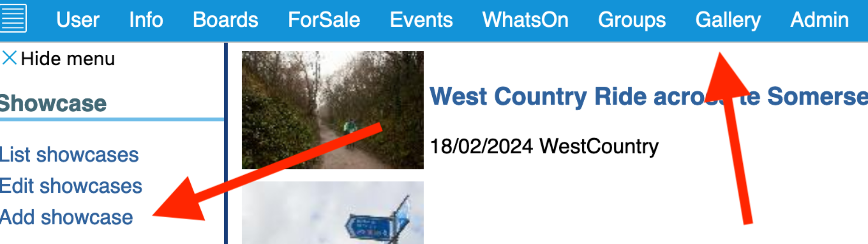The width and height of the screenshot is (868, 244).
Task: Click the hamburger menu icon
Action: 13,18
